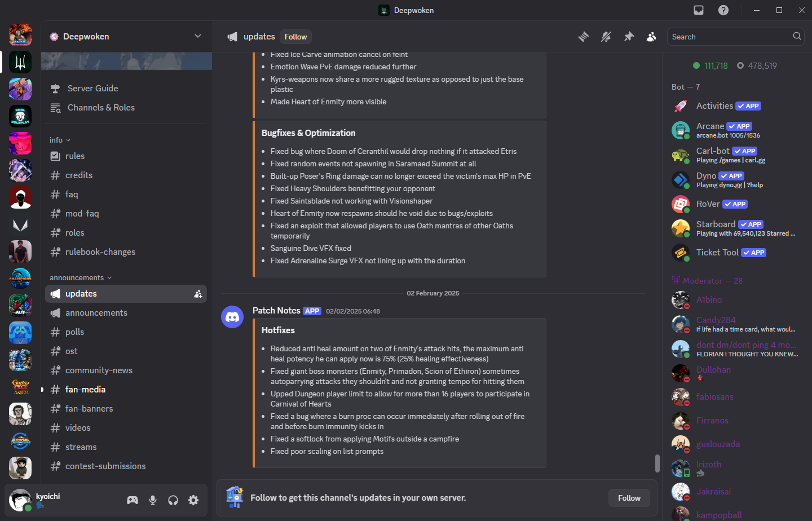Click Patch Notes author name
Viewport: 812px width, 521px height.
click(x=276, y=311)
